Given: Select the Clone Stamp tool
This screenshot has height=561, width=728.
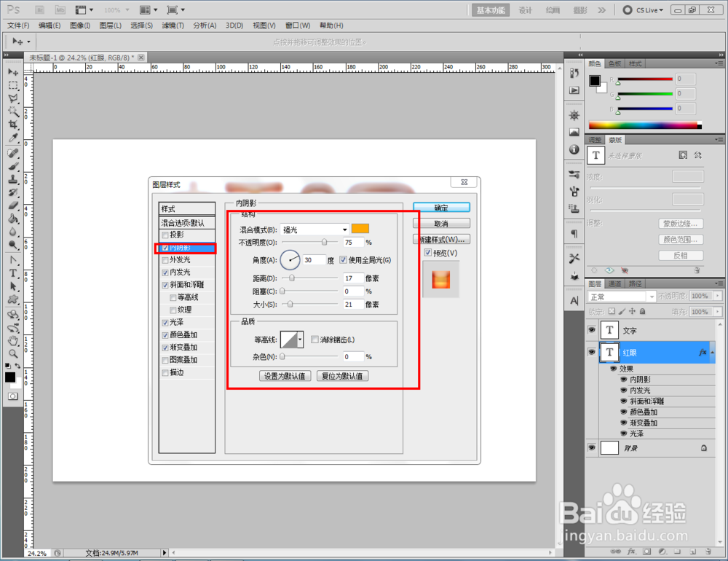Looking at the screenshot, I should [x=13, y=179].
